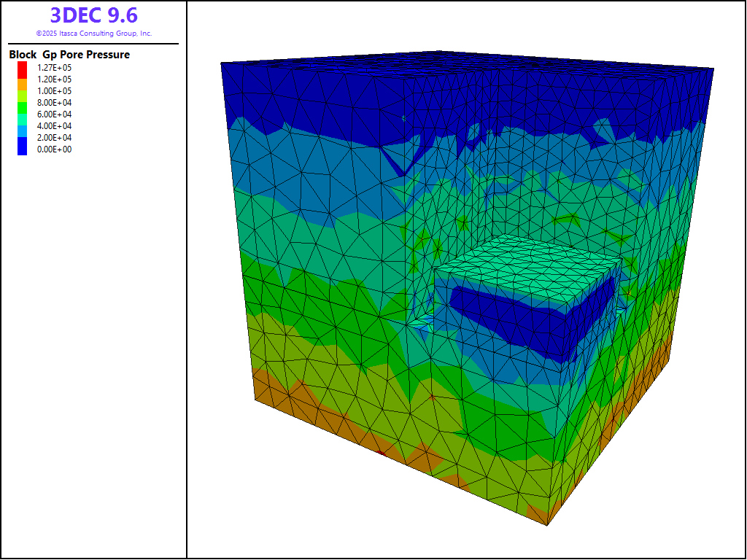Click the 1.27E+05 maximum value label
Viewport: 747px width, 560px height.
54,68
